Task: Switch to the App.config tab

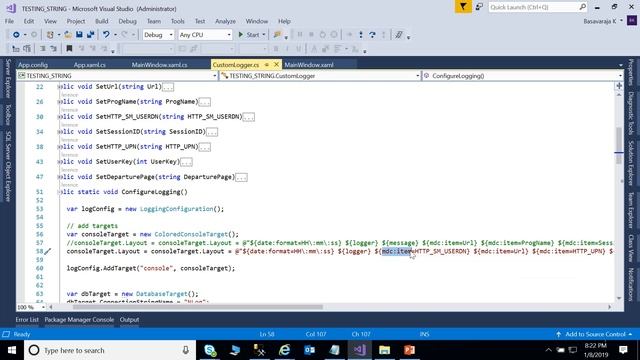Action: coord(33,65)
